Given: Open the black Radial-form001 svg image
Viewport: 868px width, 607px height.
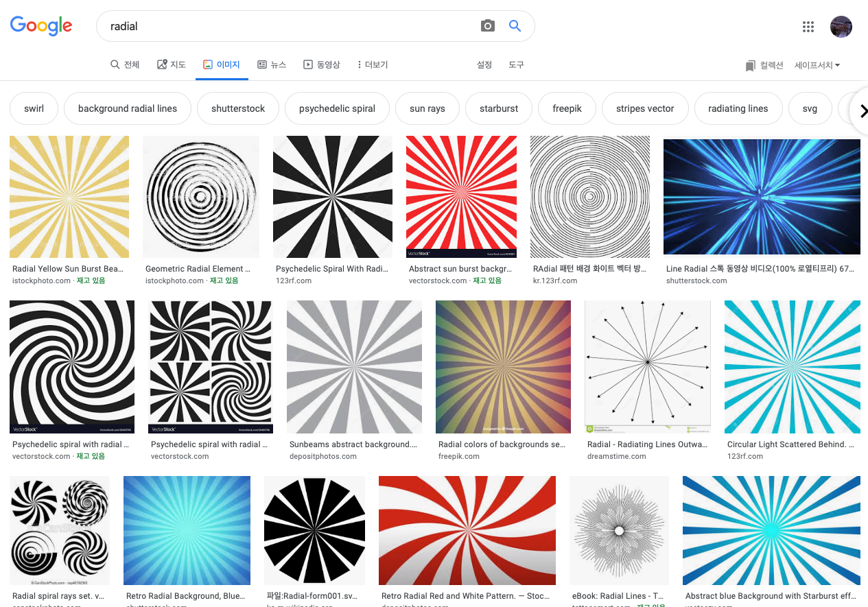Looking at the screenshot, I should tap(314, 531).
